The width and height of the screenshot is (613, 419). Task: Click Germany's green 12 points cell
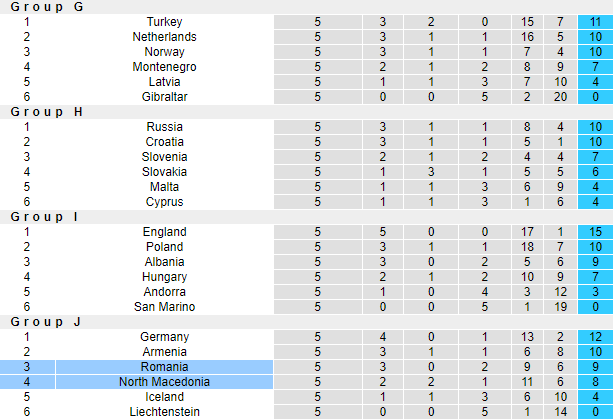(594, 337)
